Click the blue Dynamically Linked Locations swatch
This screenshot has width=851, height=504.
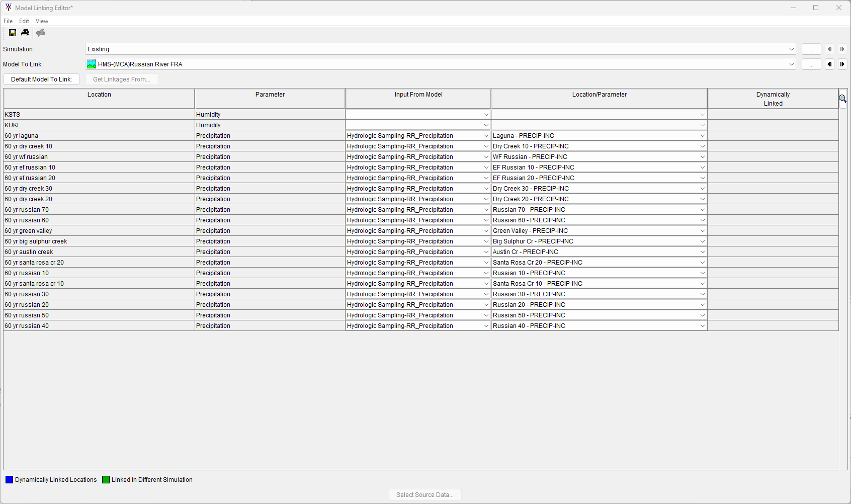[x=9, y=480]
